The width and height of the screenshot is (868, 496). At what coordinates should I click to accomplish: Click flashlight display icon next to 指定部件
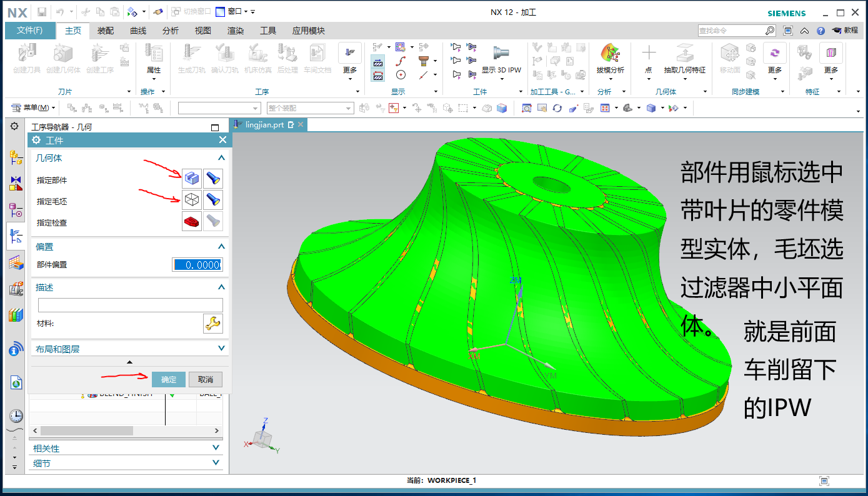(213, 179)
